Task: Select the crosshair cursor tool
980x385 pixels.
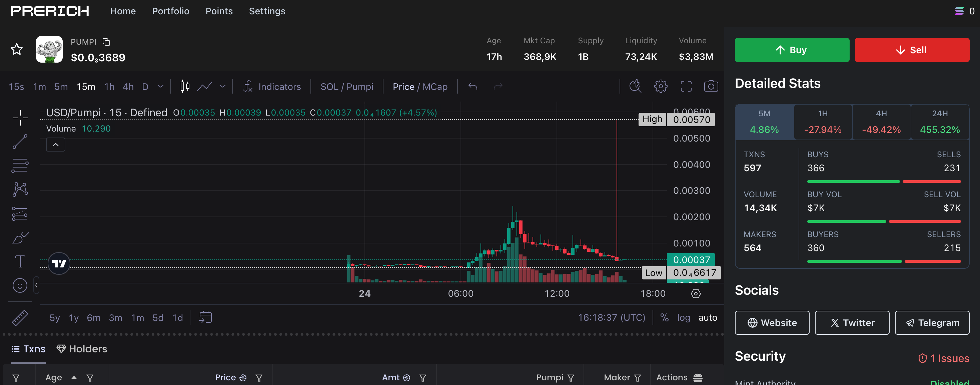Action: tap(20, 118)
